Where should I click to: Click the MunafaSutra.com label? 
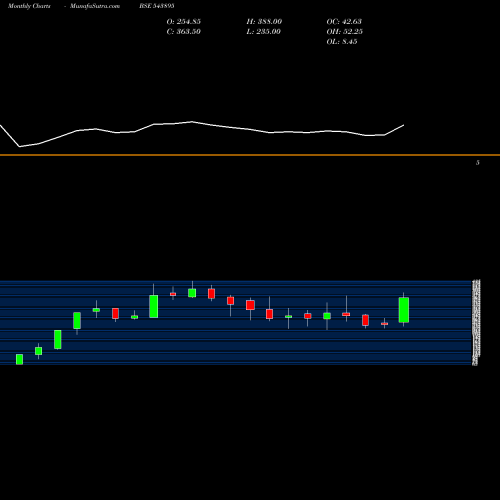click(x=95, y=6)
